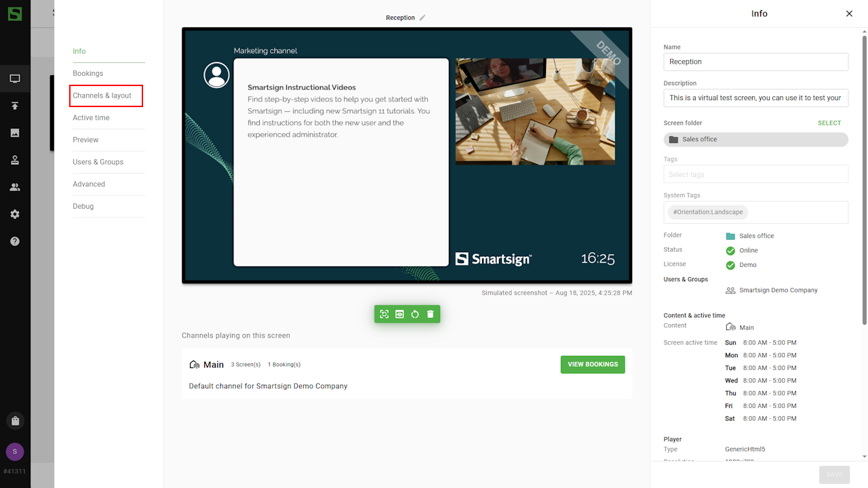
Task: Click the Name input field
Action: 755,62
